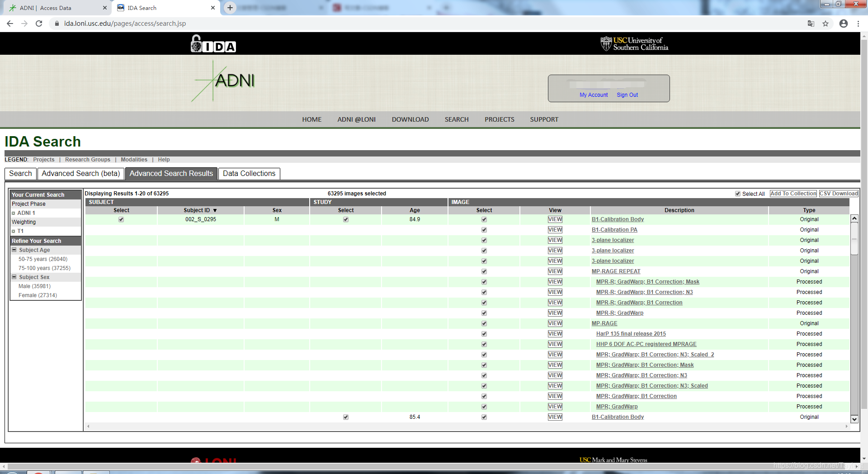The image size is (868, 474).
Task: Switch to the Search tab
Action: click(20, 174)
